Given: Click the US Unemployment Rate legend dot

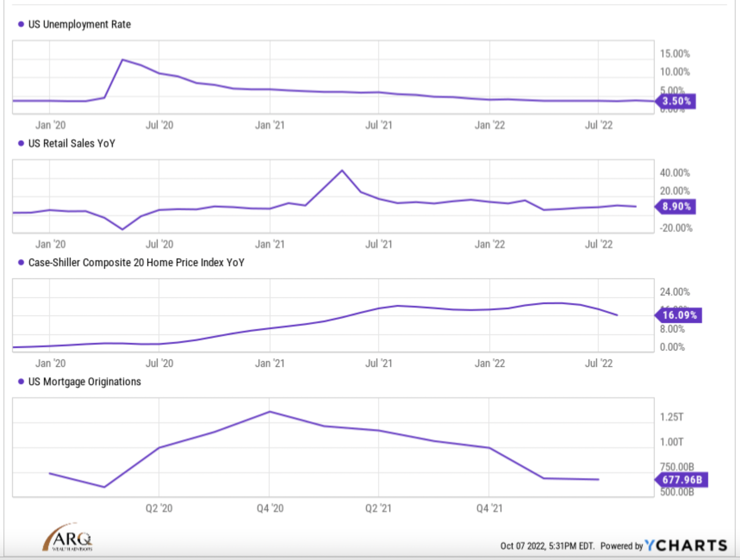Looking at the screenshot, I should pyautogui.click(x=21, y=24).
